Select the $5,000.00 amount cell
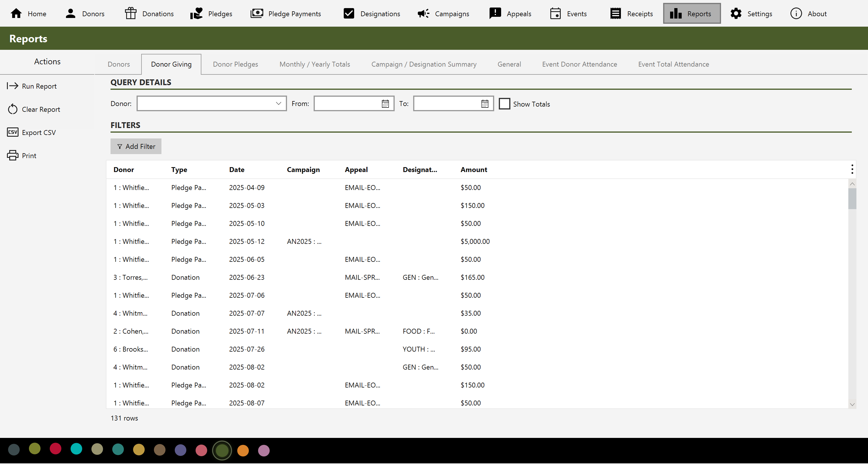The height and width of the screenshot is (466, 868). pyautogui.click(x=475, y=242)
